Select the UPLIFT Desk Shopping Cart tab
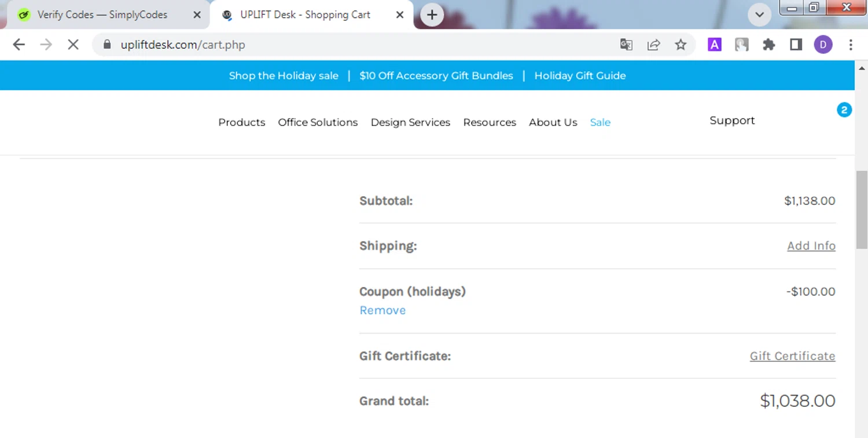 [x=311, y=15]
